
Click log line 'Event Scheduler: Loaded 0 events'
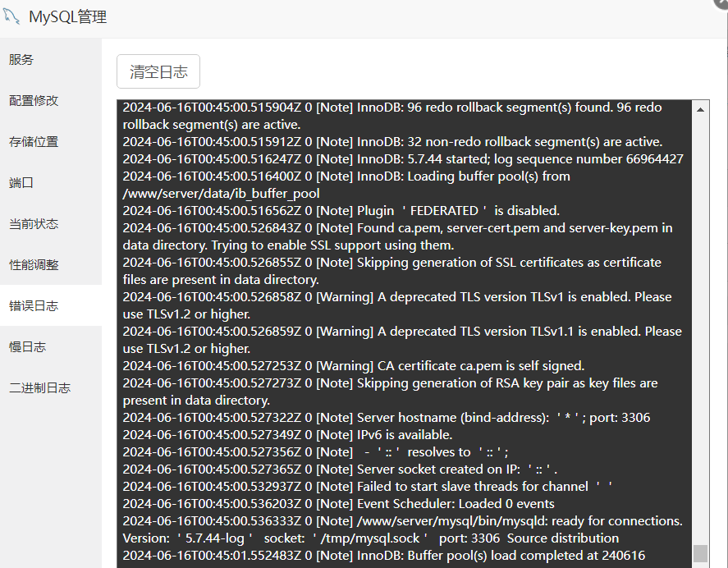(x=338, y=504)
